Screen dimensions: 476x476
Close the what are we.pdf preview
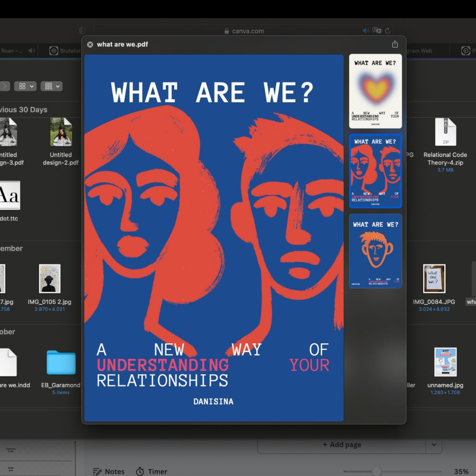coord(90,45)
